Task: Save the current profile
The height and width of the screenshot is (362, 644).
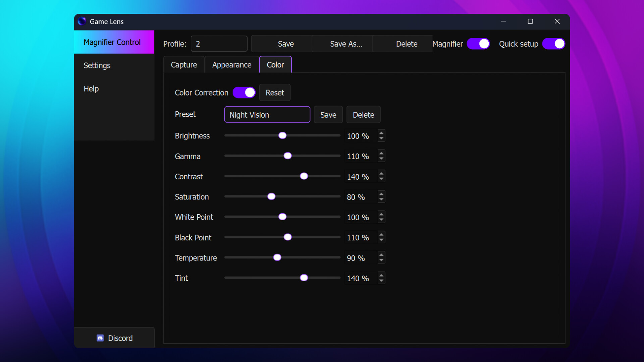Action: point(285,44)
